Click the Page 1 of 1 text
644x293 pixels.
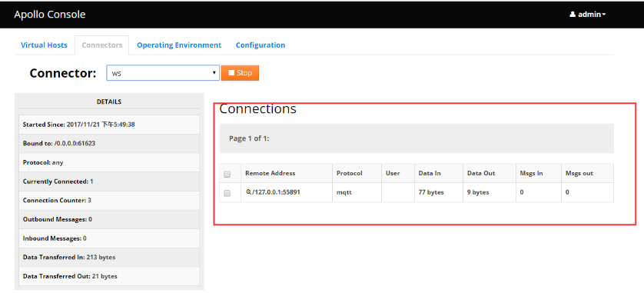coord(249,138)
